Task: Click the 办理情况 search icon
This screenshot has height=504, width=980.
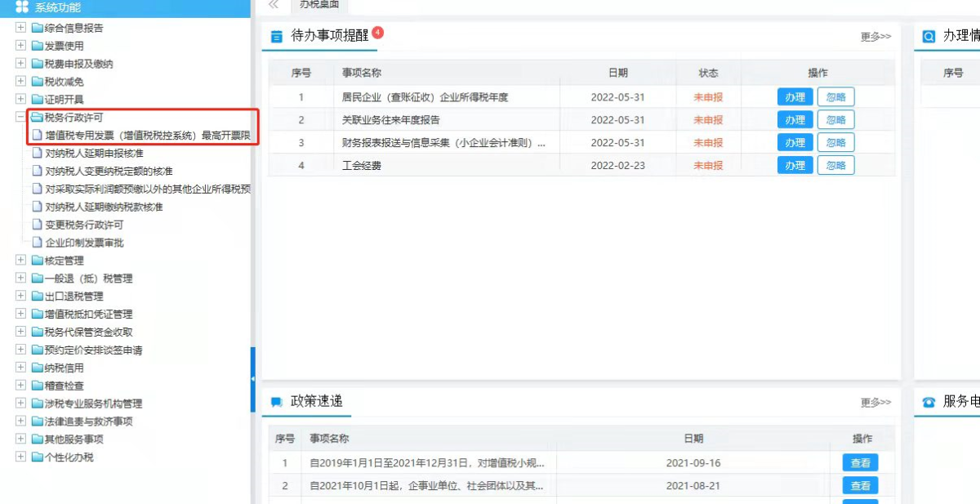Action: coord(929,37)
